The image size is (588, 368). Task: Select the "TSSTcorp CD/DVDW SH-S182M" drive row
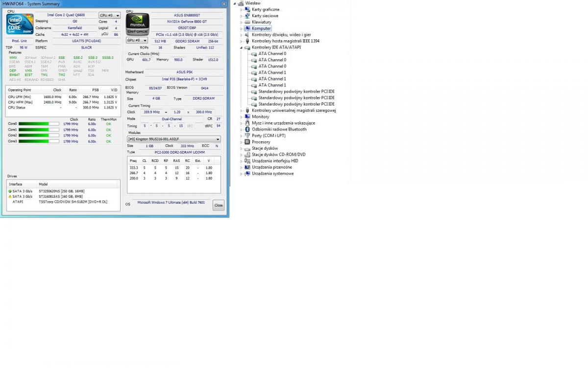[63, 202]
